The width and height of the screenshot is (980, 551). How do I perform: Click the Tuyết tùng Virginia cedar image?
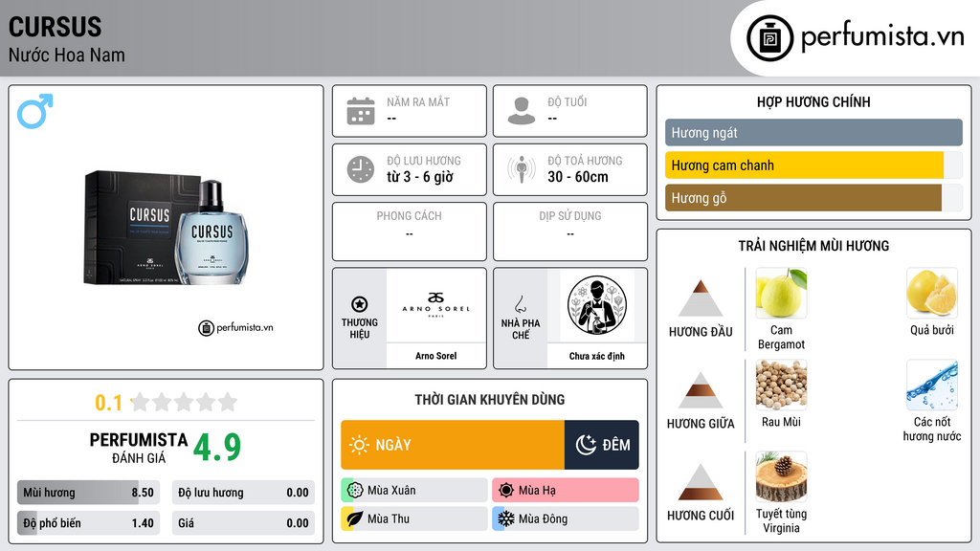[x=781, y=476]
